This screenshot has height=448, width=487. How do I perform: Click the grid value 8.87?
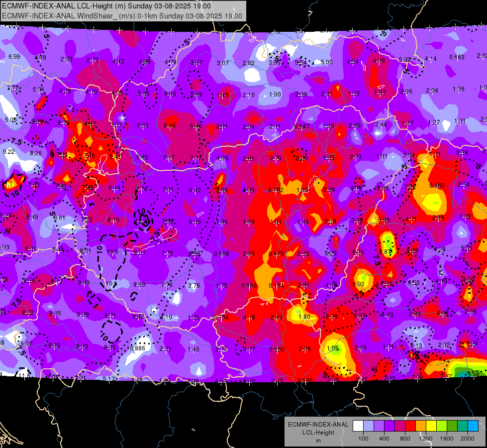(385, 251)
